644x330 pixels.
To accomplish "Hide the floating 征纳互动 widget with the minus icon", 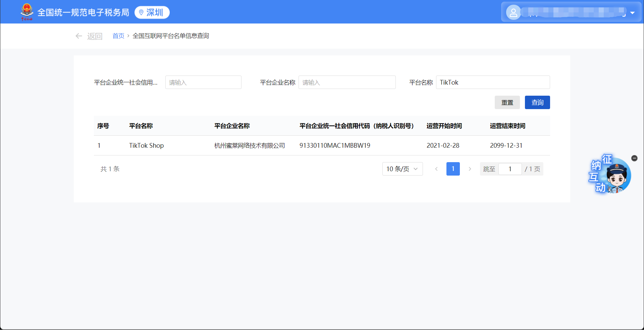I will (x=634, y=158).
